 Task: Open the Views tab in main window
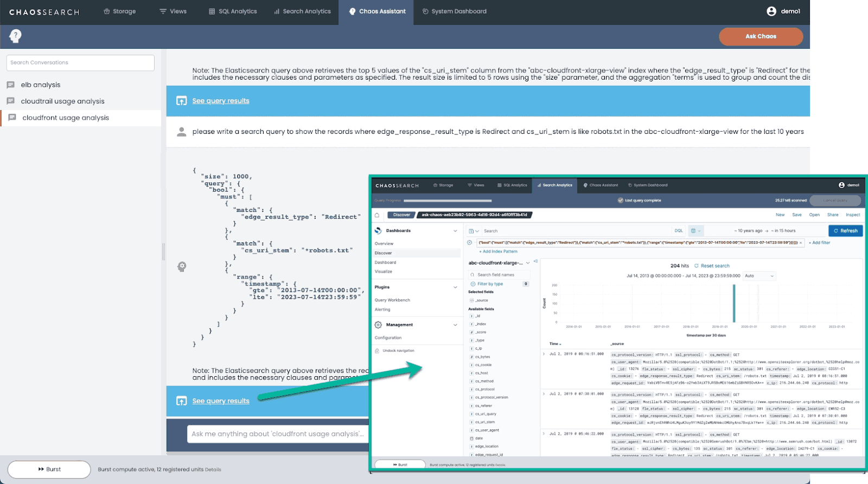pyautogui.click(x=173, y=11)
